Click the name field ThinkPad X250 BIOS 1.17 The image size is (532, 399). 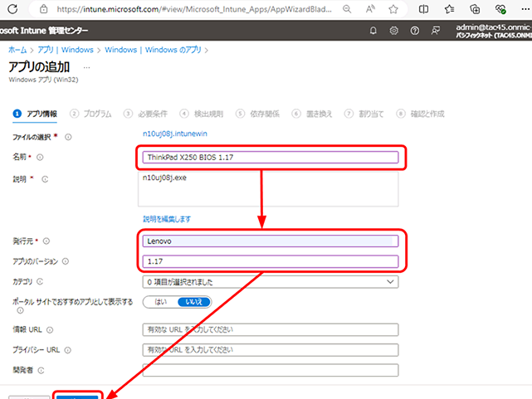tap(271, 158)
